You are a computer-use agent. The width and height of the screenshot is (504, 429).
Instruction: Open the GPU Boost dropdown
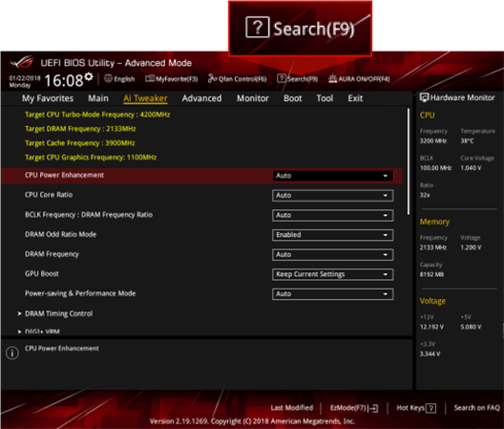click(333, 274)
